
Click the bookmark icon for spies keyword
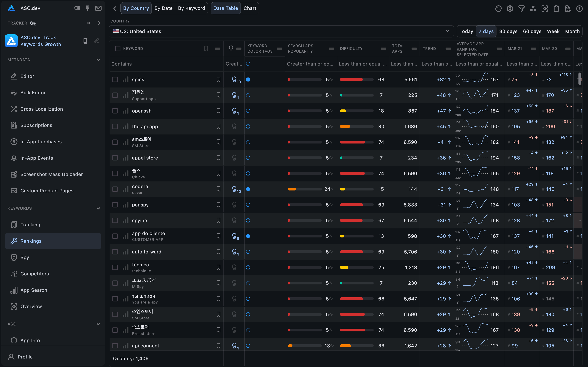[x=218, y=79]
